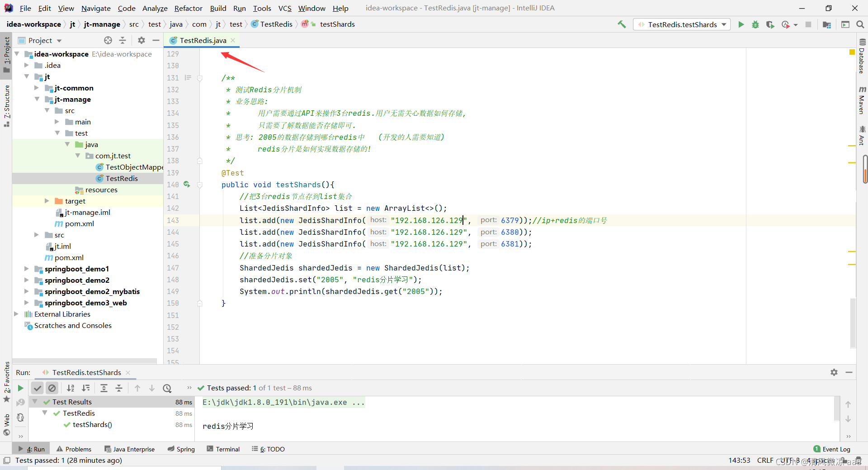Collapse all in Project panel
Viewport: 868px width, 470px height.
point(123,40)
